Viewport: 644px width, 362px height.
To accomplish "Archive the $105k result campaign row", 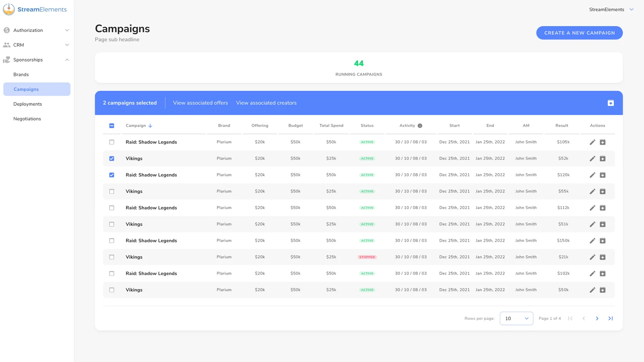I will [x=603, y=142].
